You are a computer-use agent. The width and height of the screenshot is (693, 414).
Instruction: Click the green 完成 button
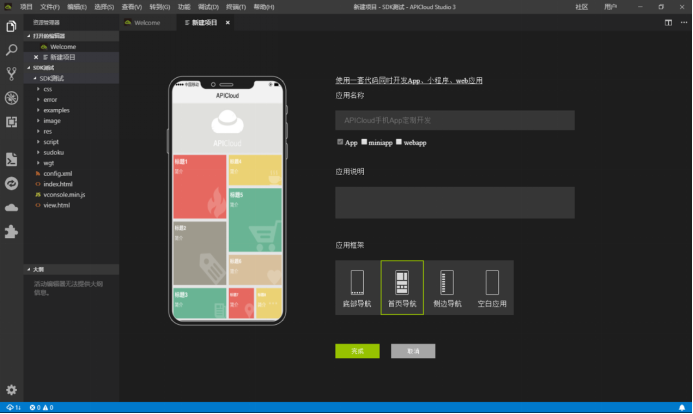point(357,351)
